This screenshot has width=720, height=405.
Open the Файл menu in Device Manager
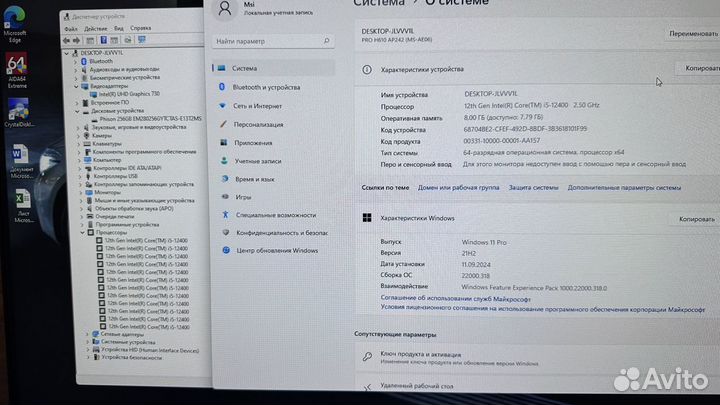tap(70, 29)
